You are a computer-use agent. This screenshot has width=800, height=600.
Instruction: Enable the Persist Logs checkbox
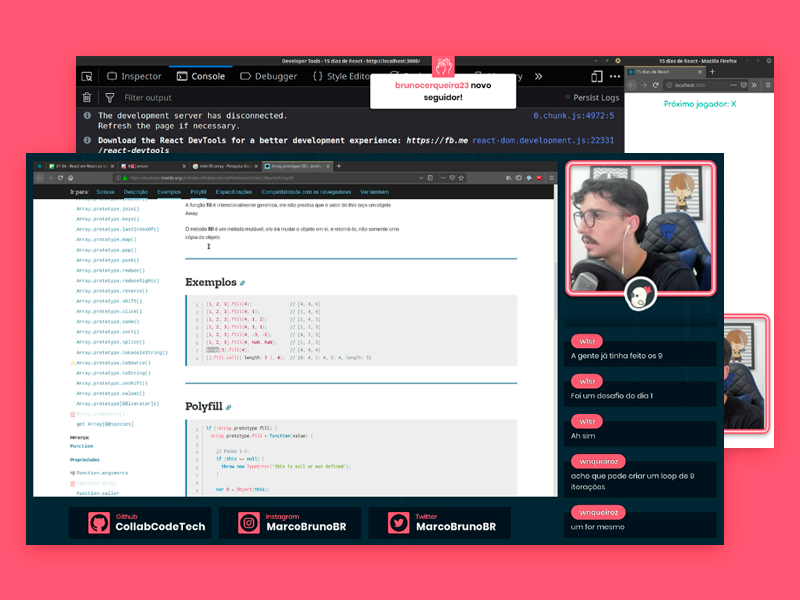click(x=567, y=97)
